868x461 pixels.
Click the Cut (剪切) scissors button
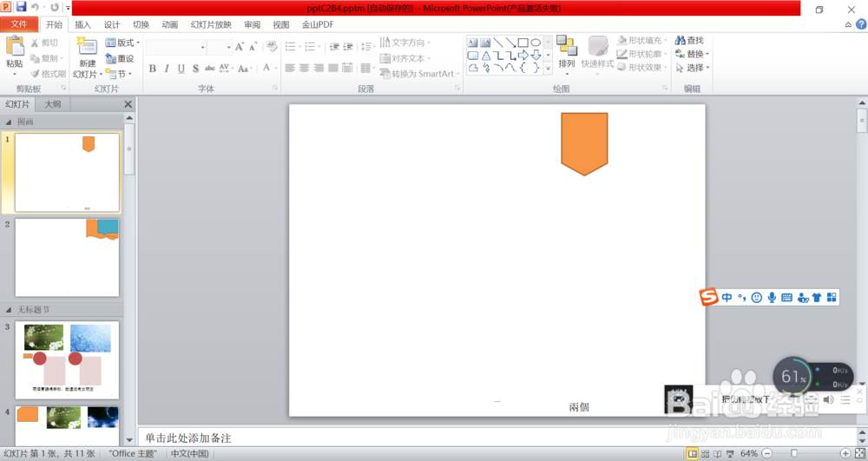point(44,43)
